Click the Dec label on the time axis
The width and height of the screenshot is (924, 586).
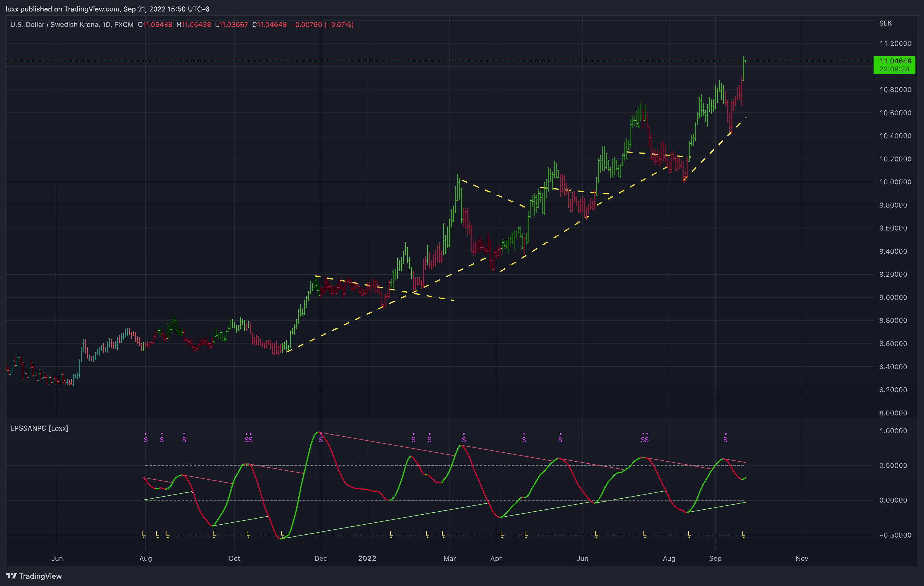[x=321, y=558]
